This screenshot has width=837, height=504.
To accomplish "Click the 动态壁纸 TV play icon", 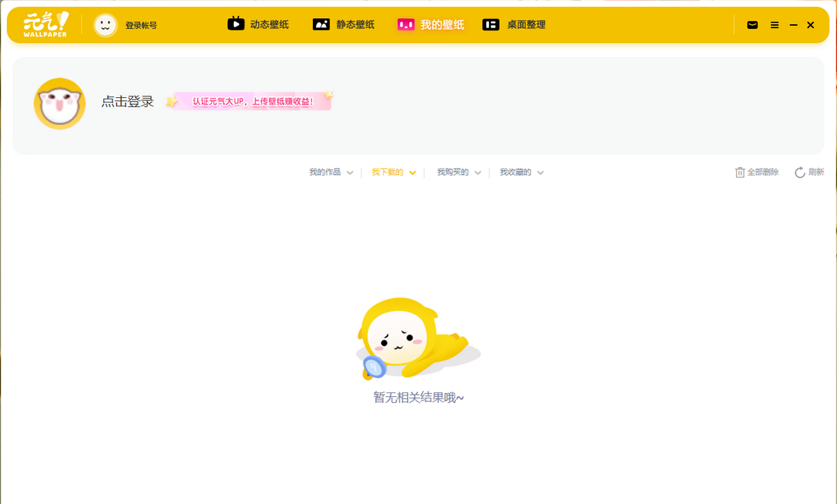I will click(x=235, y=24).
